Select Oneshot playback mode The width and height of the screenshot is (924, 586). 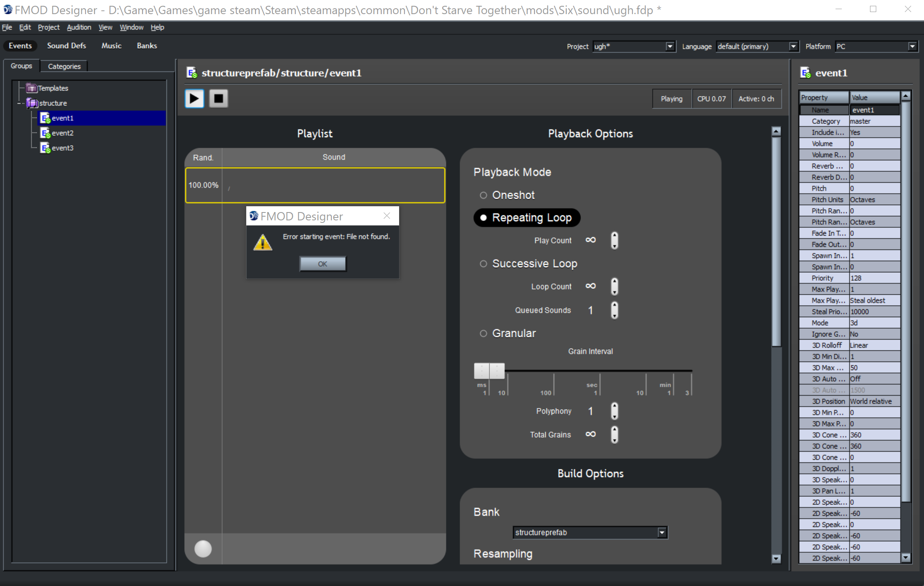pyautogui.click(x=483, y=195)
